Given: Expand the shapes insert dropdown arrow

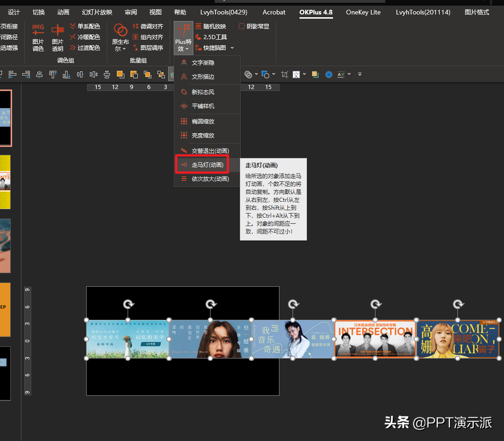Looking at the screenshot, I should point(273,74).
